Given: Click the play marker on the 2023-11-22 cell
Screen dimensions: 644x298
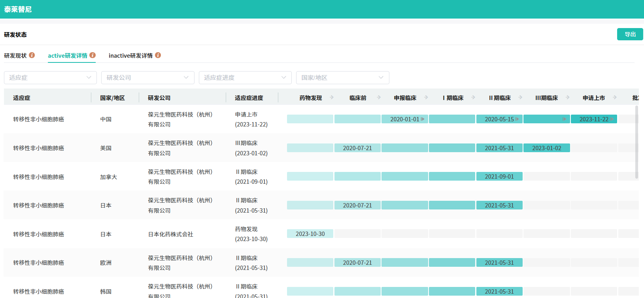Looking at the screenshot, I should click(x=612, y=119).
